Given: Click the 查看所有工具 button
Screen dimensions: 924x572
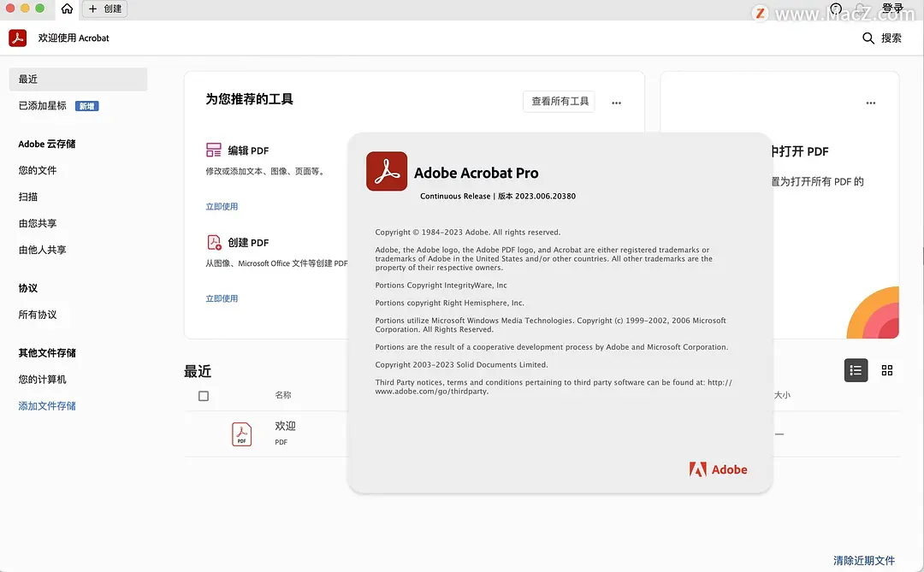Looking at the screenshot, I should click(x=559, y=101).
